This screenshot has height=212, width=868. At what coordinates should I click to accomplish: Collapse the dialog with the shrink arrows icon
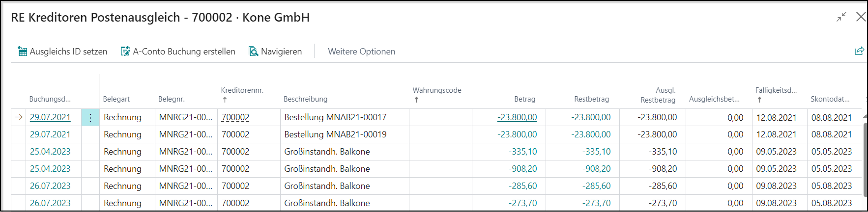coord(841,17)
